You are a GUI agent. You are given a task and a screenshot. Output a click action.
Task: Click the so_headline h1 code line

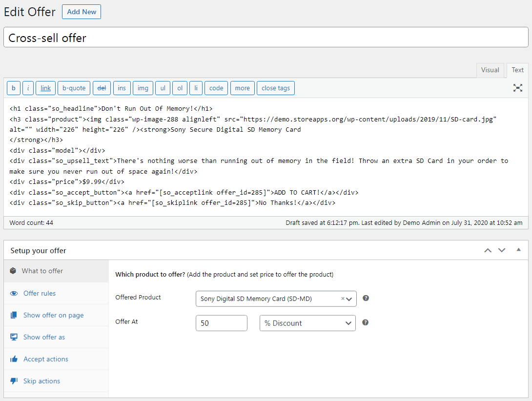click(x=111, y=109)
